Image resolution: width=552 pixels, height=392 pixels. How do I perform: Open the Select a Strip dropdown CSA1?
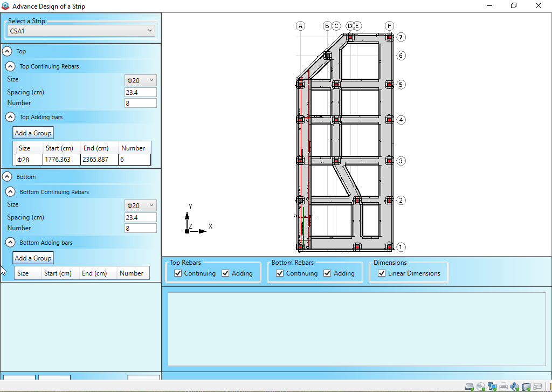coord(81,31)
